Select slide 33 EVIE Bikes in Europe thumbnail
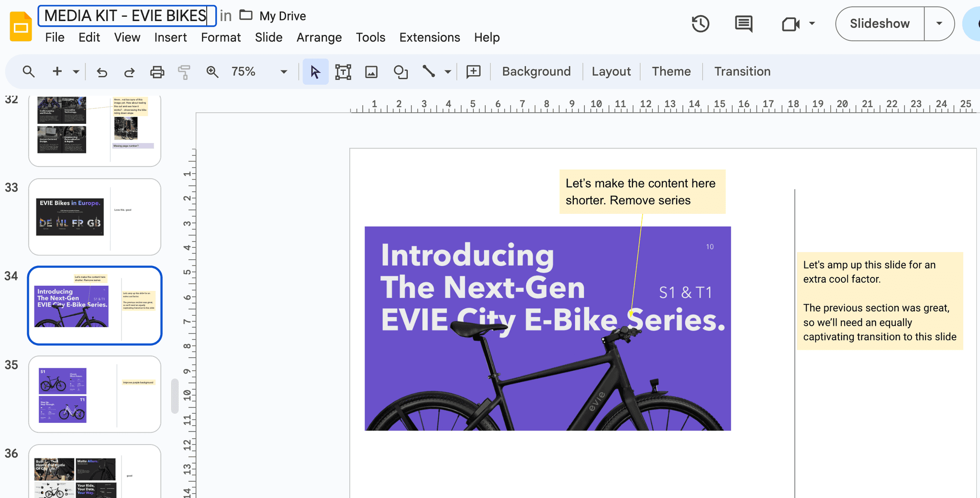 coord(95,217)
